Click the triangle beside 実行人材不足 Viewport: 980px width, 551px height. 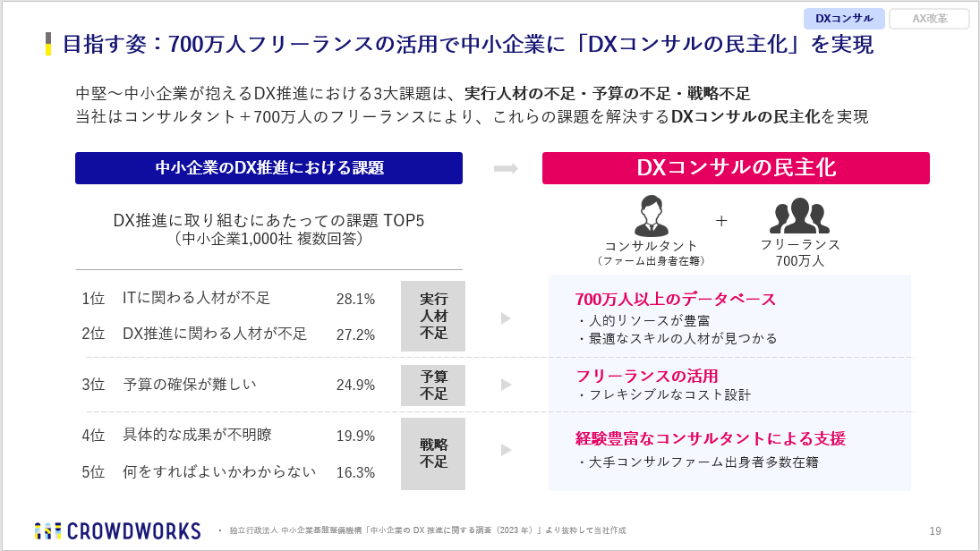(506, 318)
